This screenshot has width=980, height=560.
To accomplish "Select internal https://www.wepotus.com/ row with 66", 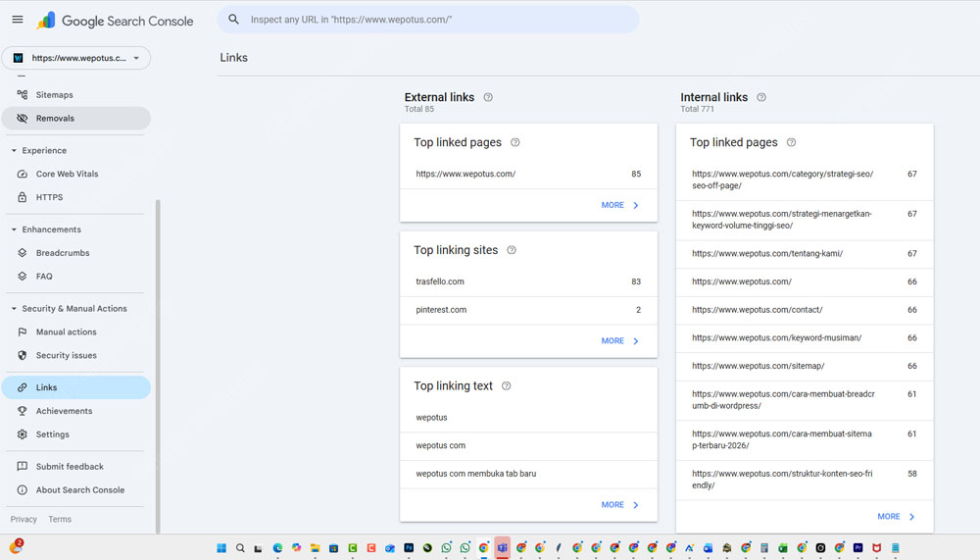I will (805, 281).
